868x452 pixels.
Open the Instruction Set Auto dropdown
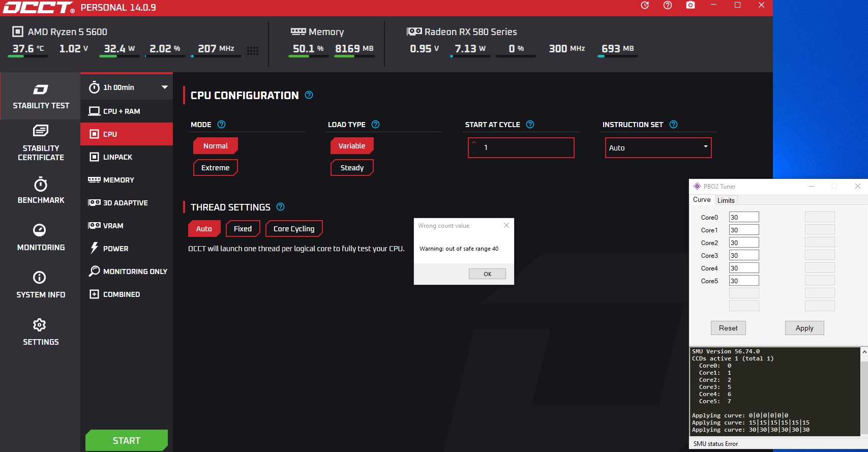point(658,147)
